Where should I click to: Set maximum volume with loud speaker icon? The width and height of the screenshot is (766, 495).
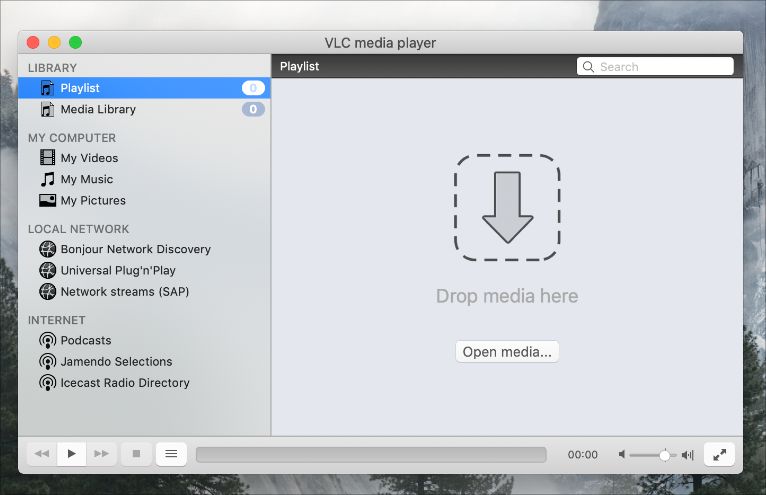[687, 455]
